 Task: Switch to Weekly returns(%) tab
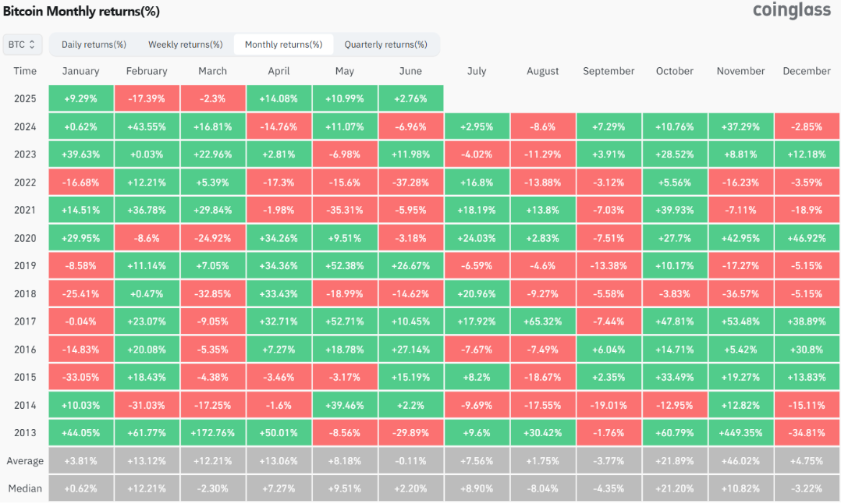185,44
